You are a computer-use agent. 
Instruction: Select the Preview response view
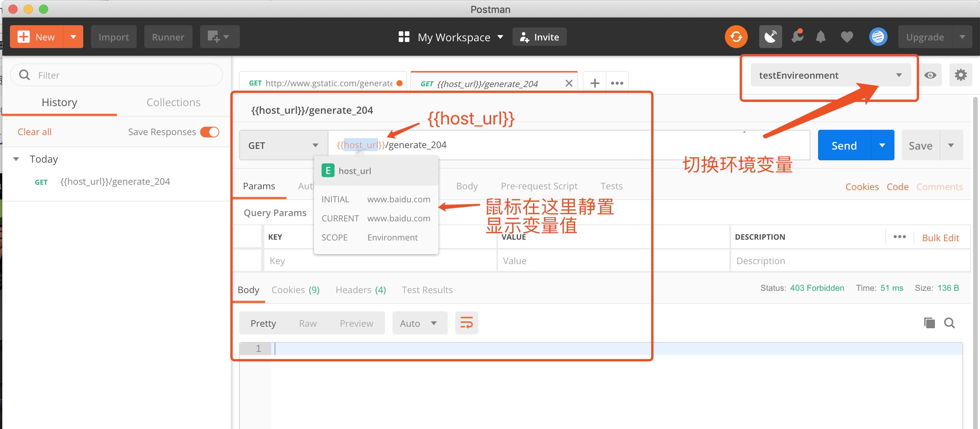coord(356,323)
